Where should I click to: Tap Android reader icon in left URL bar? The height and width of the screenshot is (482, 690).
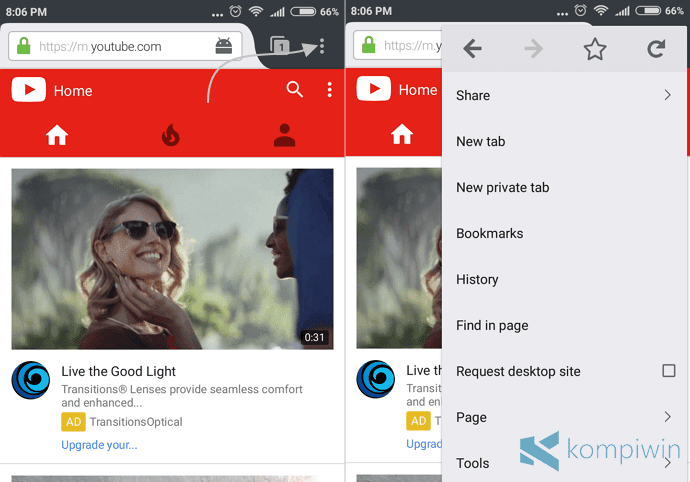pos(224,46)
